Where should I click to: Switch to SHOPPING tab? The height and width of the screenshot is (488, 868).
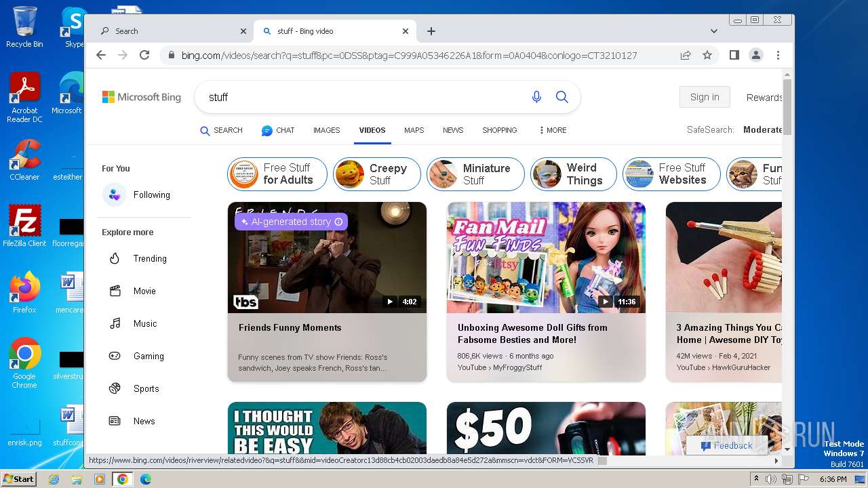(500, 130)
